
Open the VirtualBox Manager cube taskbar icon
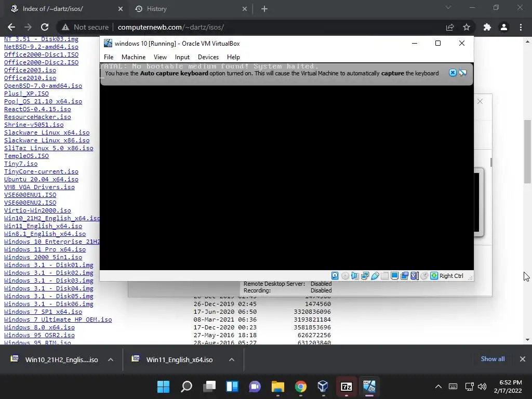tap(323, 387)
